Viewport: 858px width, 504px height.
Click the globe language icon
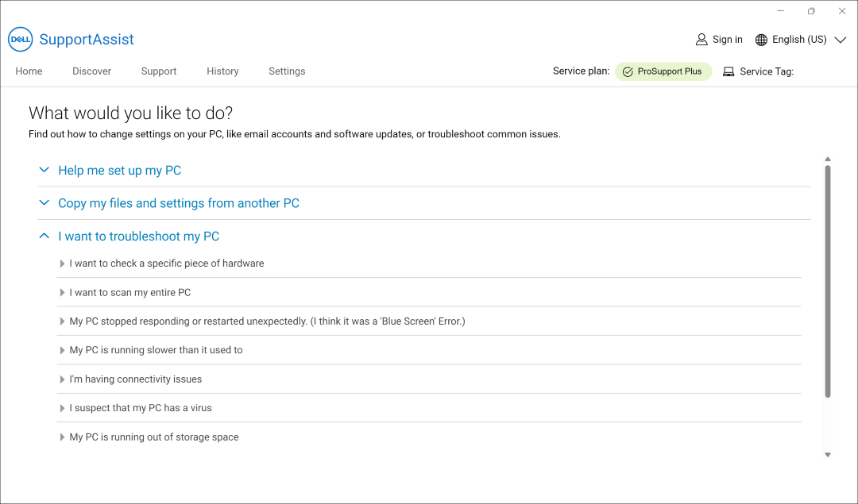tap(760, 39)
